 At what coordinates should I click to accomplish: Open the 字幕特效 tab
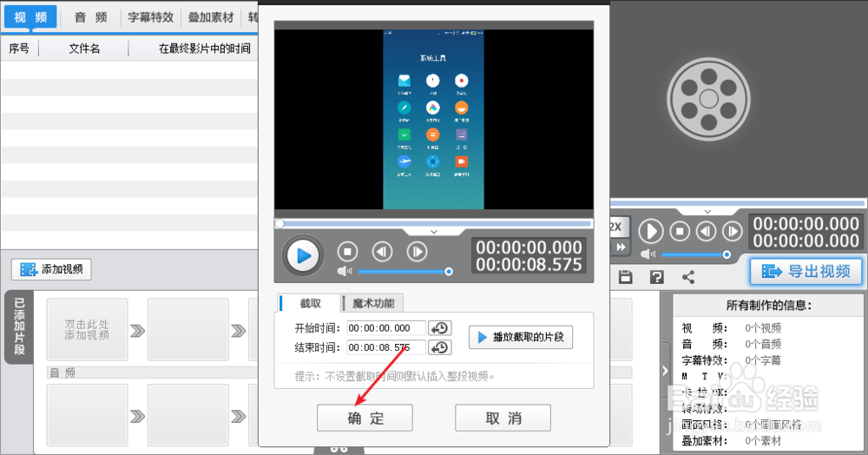tap(150, 17)
